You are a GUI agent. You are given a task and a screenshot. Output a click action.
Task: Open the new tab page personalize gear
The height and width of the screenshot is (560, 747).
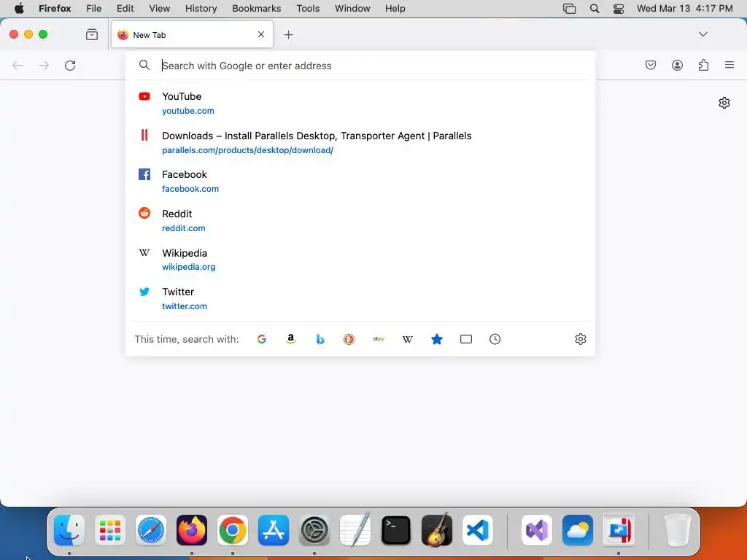click(724, 103)
